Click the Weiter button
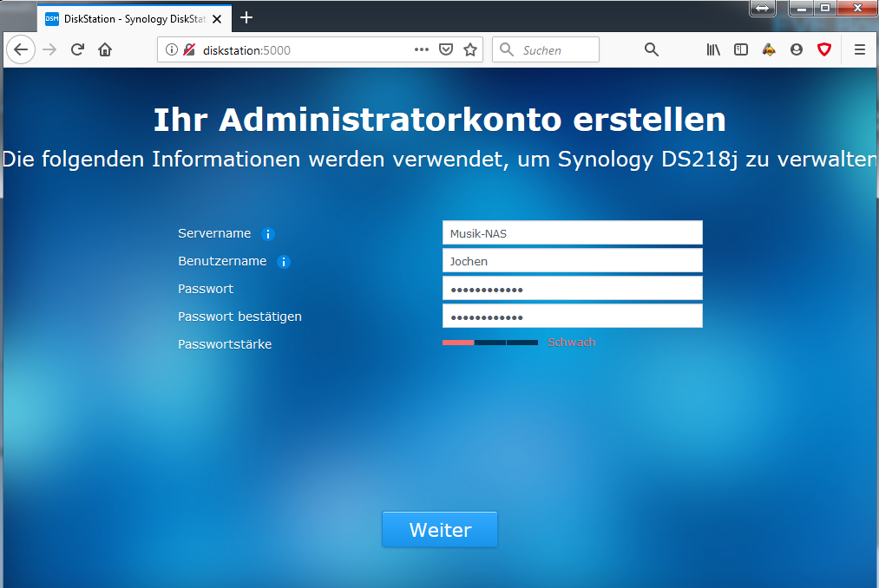The height and width of the screenshot is (588, 879). click(439, 529)
